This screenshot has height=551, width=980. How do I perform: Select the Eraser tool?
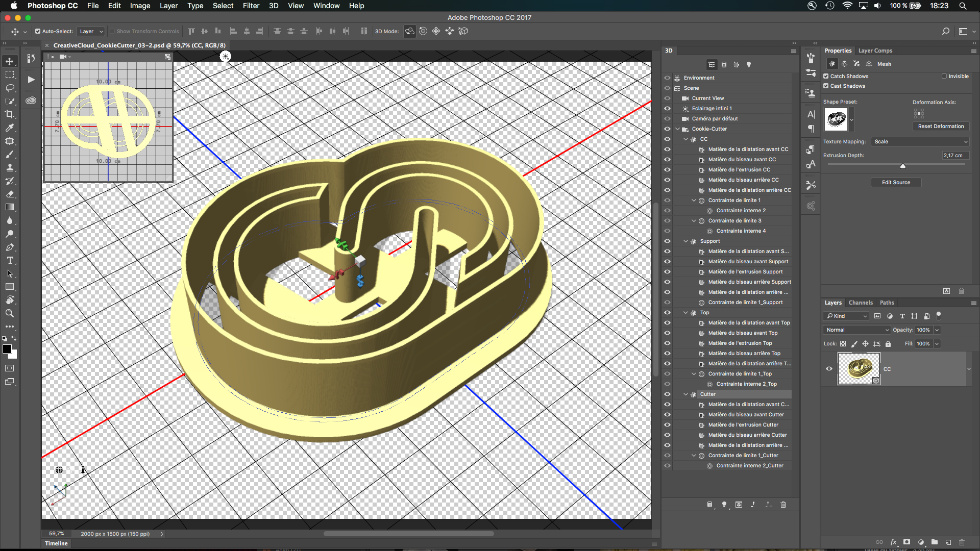pos(10,194)
